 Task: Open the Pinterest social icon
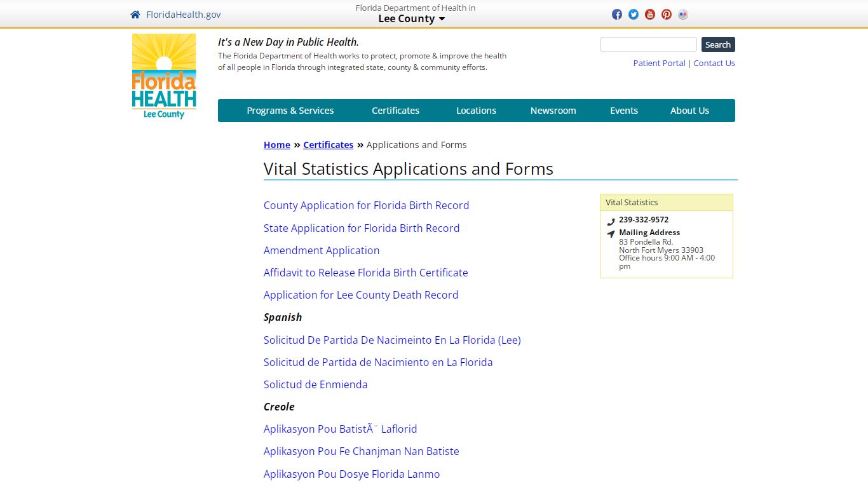click(667, 15)
